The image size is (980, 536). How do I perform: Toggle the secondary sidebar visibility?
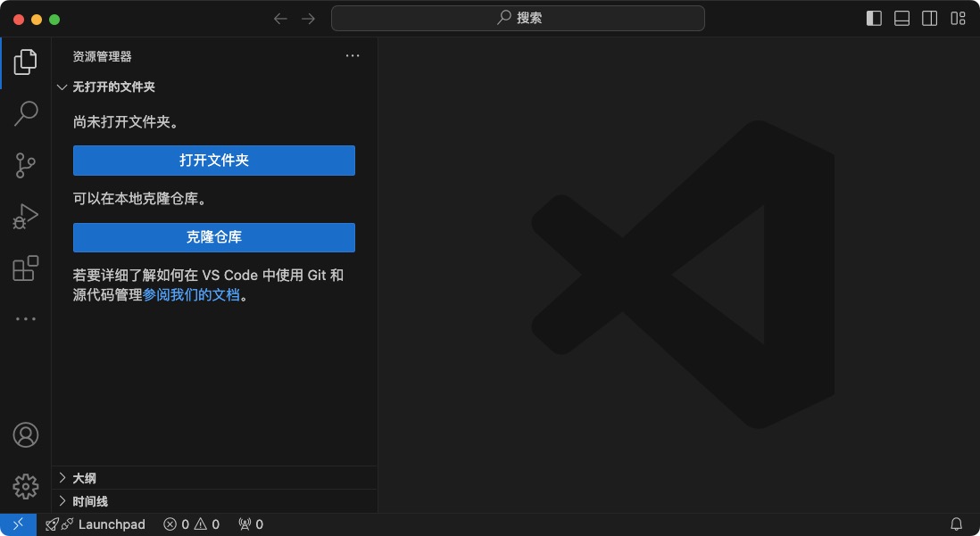(x=929, y=18)
